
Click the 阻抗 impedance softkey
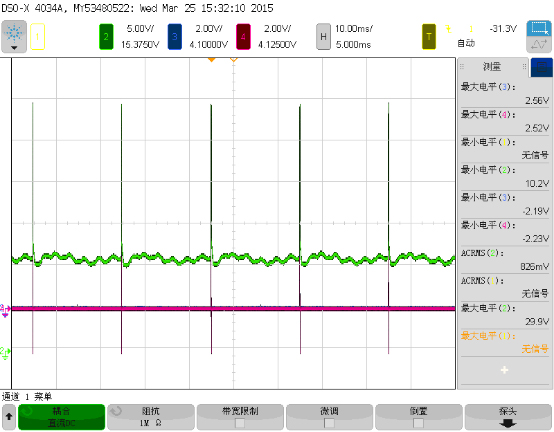[151, 417]
